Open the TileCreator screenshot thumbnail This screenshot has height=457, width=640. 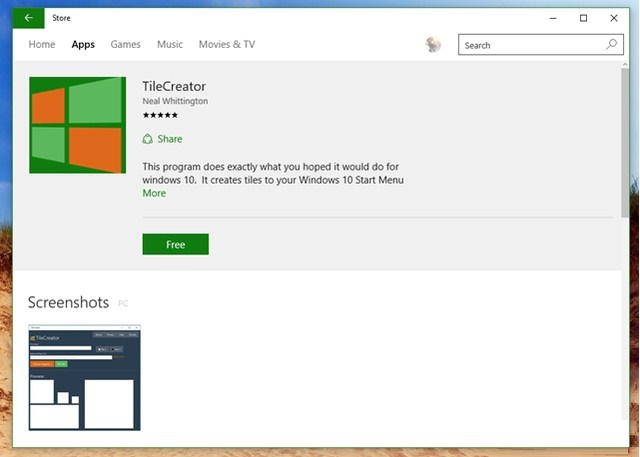tap(84, 377)
